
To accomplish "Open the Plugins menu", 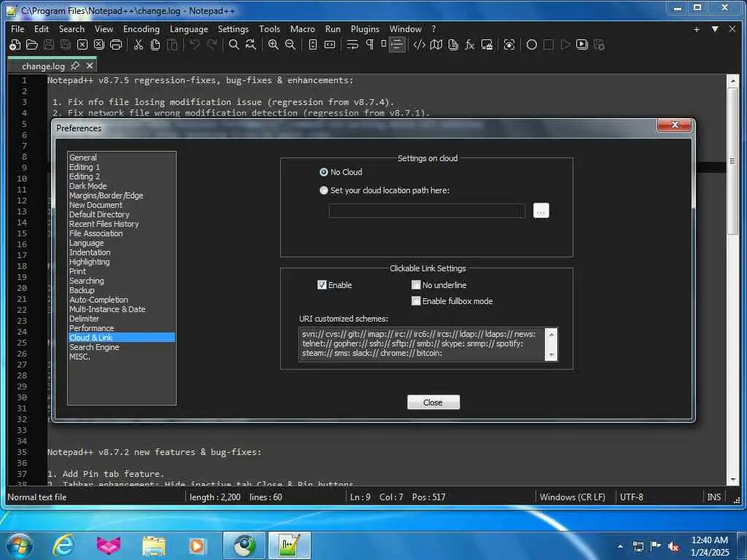I will [x=365, y=29].
